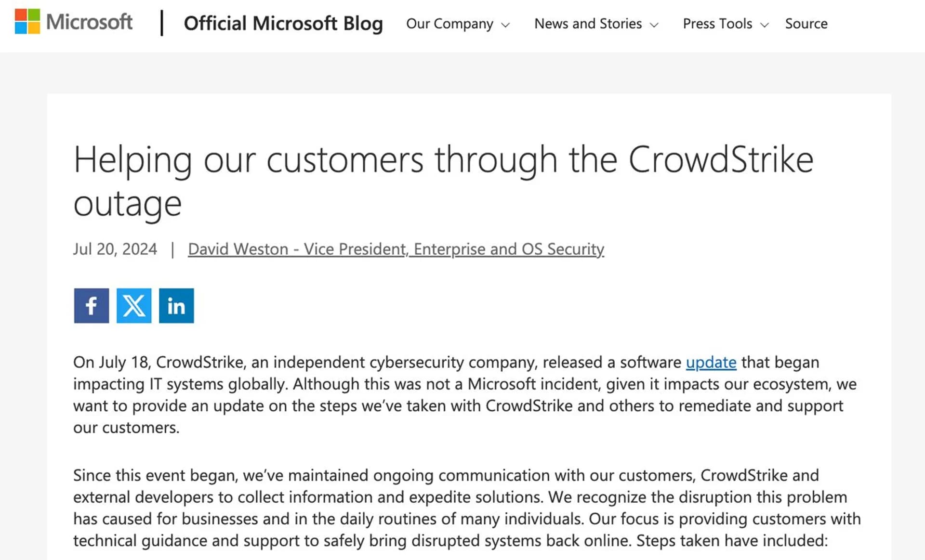Click the Jul 20, 2024 publish date
Viewport: 925px width, 560px height.
[x=115, y=249]
